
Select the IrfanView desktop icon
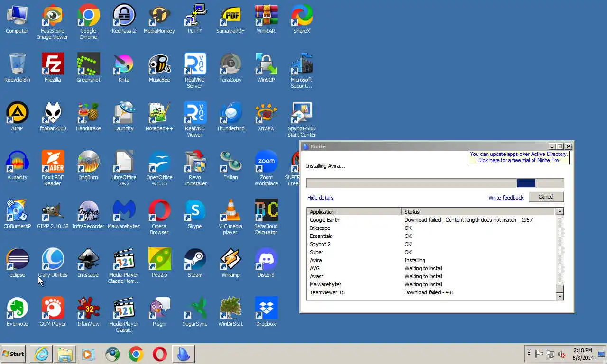pos(88,312)
